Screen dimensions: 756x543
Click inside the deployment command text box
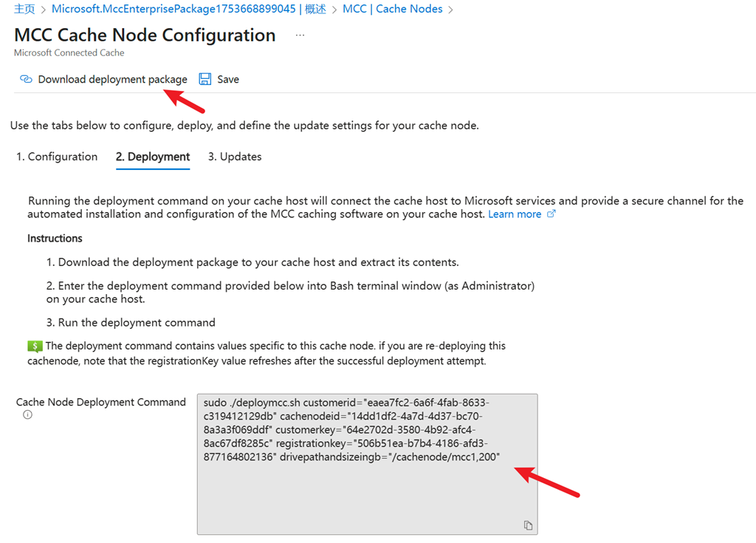click(x=368, y=464)
